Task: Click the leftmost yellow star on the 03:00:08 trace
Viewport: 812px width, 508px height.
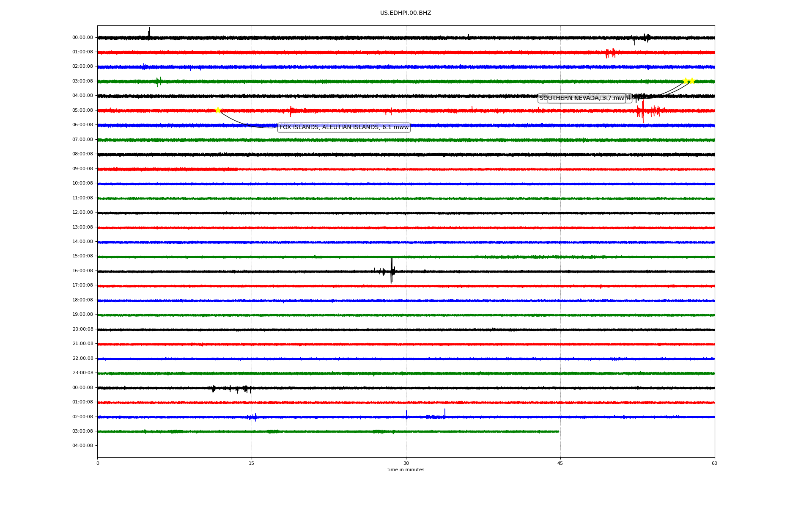Action: coord(685,81)
